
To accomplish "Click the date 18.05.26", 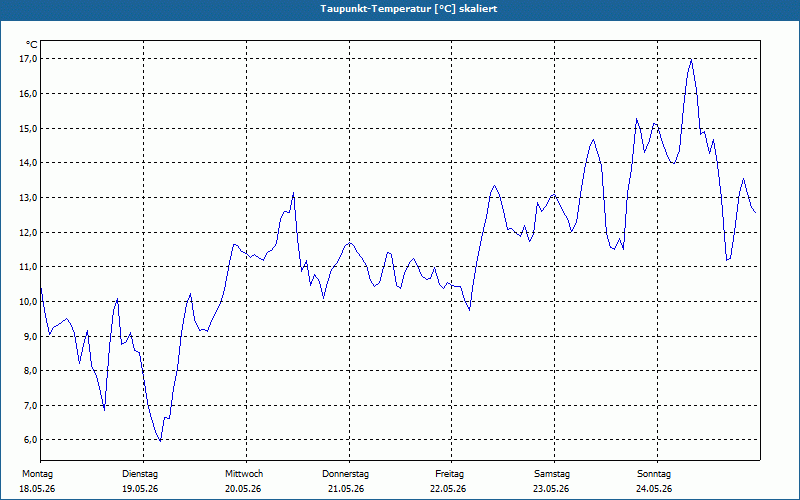I will [x=37, y=489].
